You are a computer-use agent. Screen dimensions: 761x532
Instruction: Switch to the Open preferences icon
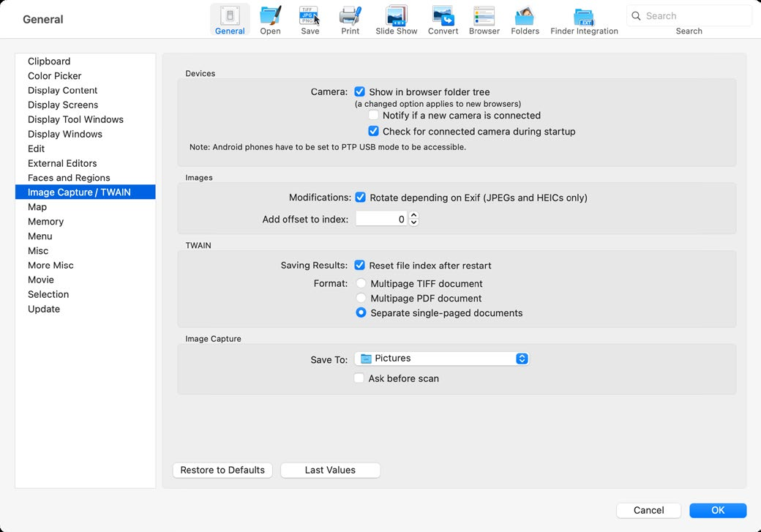point(270,20)
